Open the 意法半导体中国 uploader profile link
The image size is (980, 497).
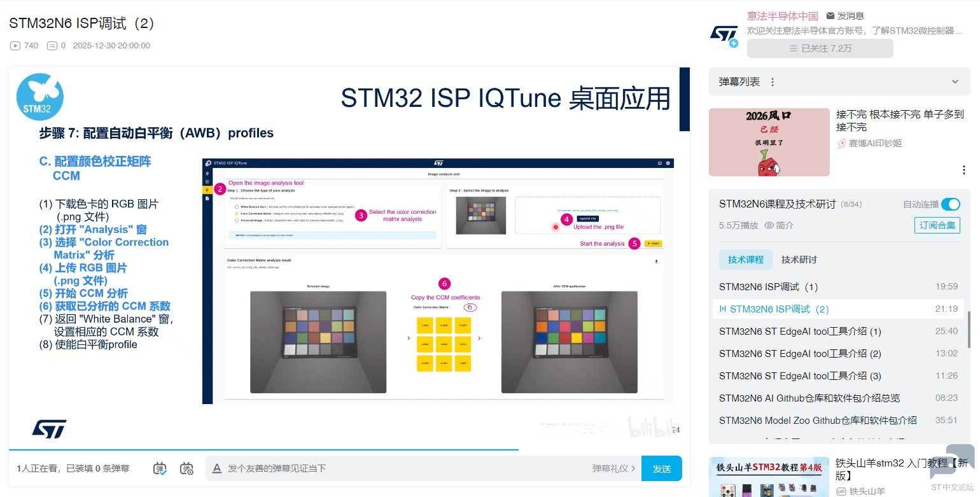[x=783, y=16]
